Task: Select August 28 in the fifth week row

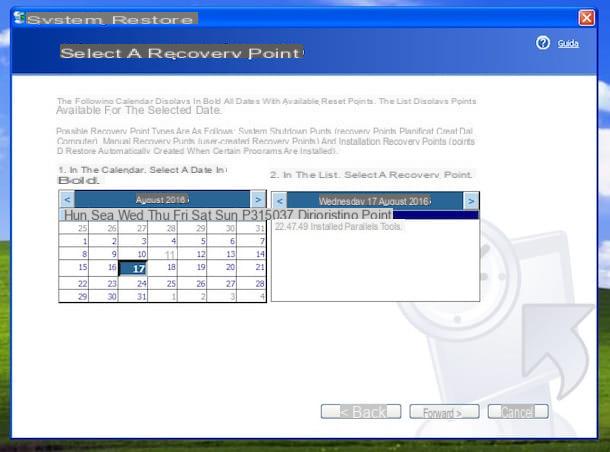Action: click(251, 283)
